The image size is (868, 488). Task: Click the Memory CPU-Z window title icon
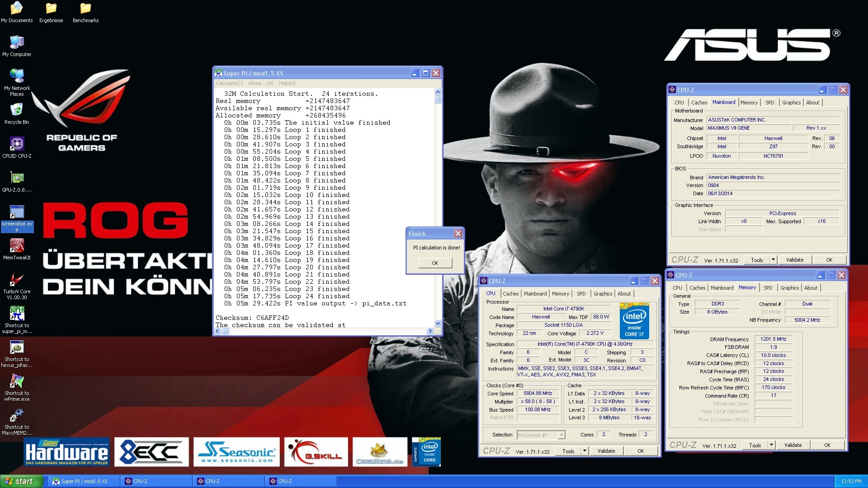pyautogui.click(x=670, y=275)
